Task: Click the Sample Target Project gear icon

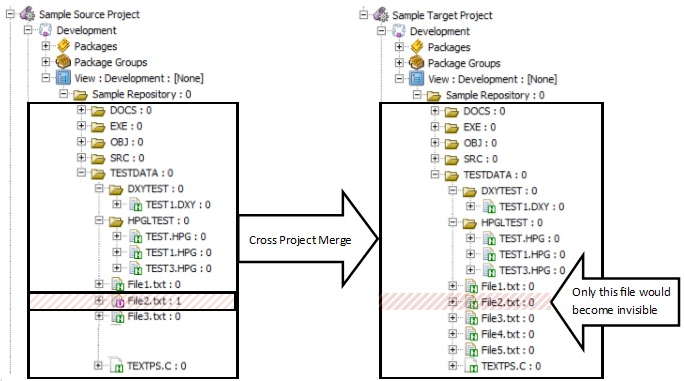Action: (381, 15)
